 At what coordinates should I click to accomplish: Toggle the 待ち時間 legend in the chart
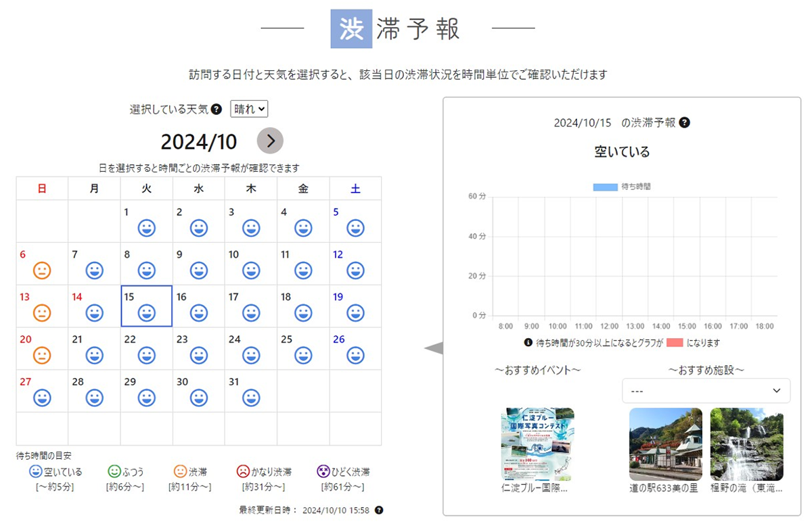click(x=622, y=187)
